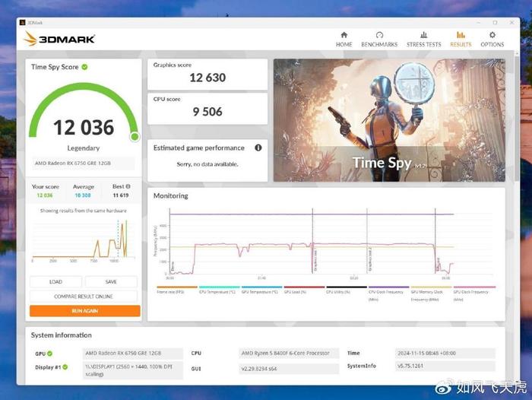Image resolution: width=532 pixels, height=400 pixels.
Task: Click the overall score 12 036
Action: 84,127
